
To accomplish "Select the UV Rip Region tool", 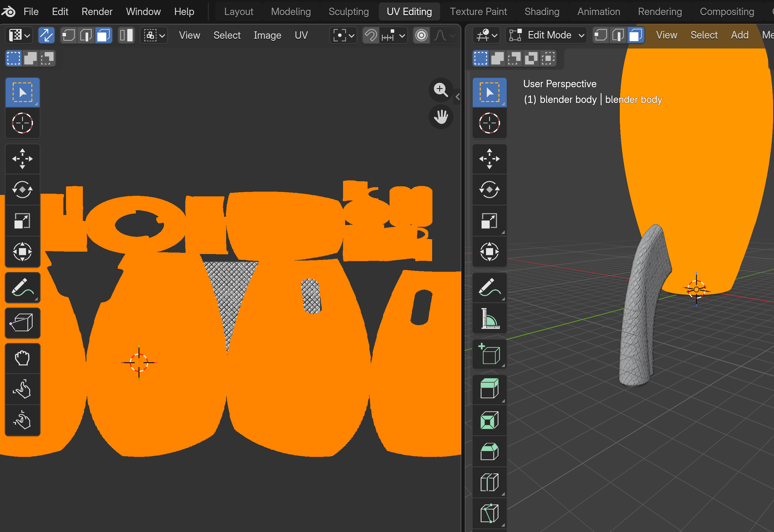I will [x=22, y=323].
